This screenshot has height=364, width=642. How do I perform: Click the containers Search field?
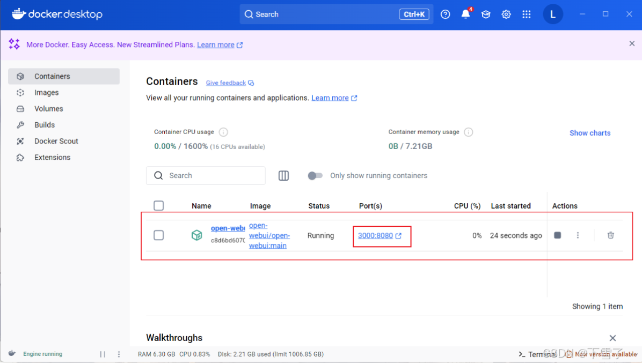(x=206, y=176)
